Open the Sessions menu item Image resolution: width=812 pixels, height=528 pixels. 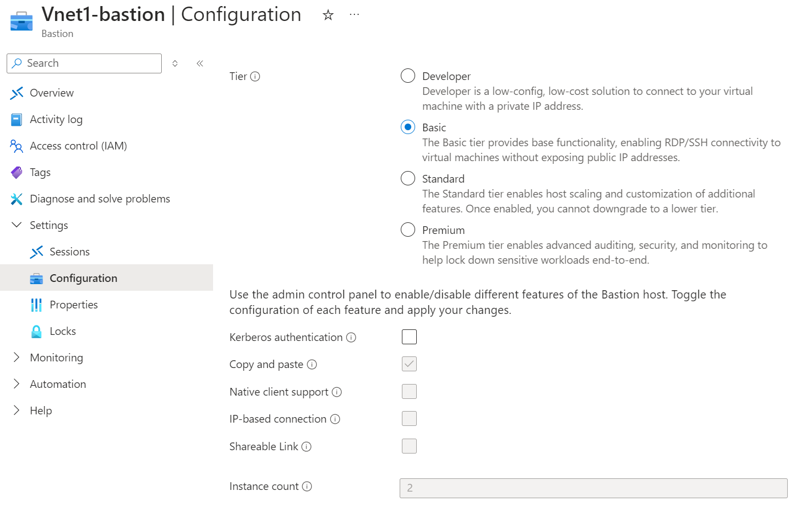click(70, 252)
